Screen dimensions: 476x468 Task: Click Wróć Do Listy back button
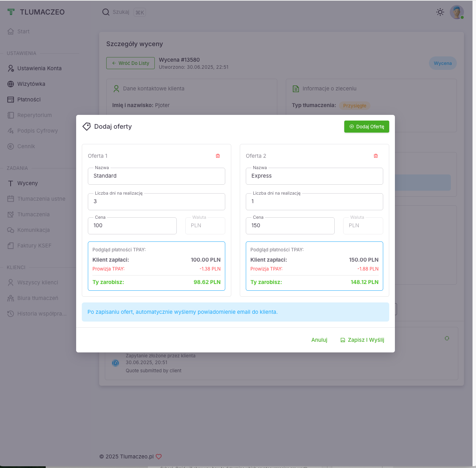pos(130,63)
